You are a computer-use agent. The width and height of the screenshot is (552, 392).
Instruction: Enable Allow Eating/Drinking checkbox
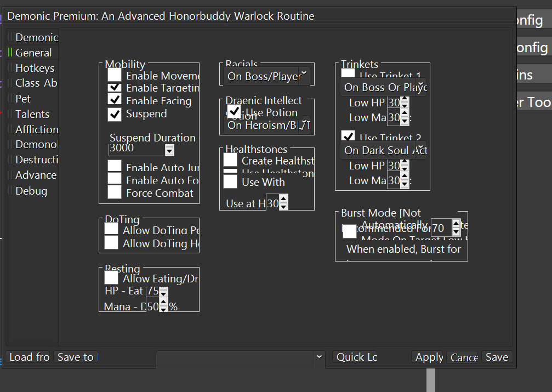111,277
